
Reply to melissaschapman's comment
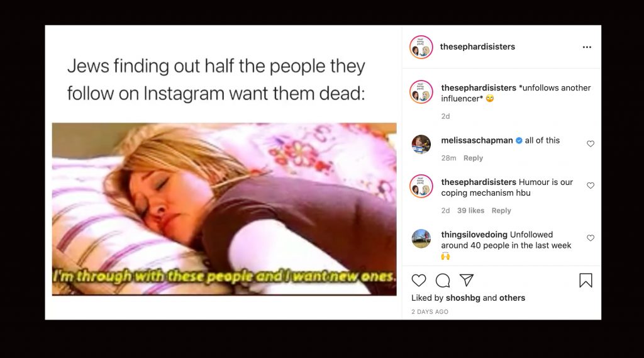473,158
